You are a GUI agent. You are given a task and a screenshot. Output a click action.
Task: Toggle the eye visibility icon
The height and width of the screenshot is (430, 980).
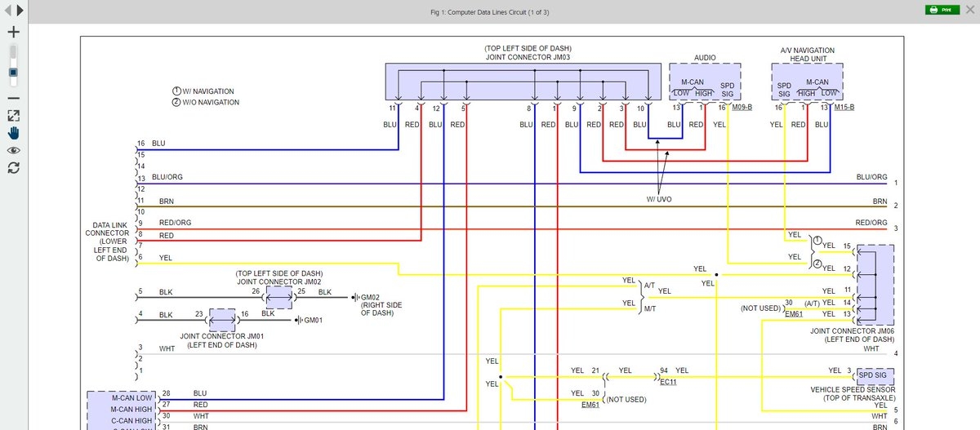(13, 150)
